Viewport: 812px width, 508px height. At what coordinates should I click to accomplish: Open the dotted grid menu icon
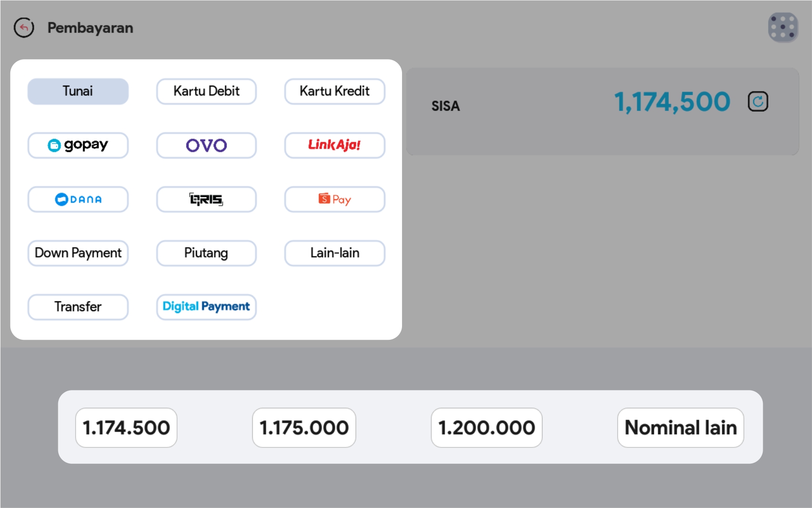coord(782,27)
